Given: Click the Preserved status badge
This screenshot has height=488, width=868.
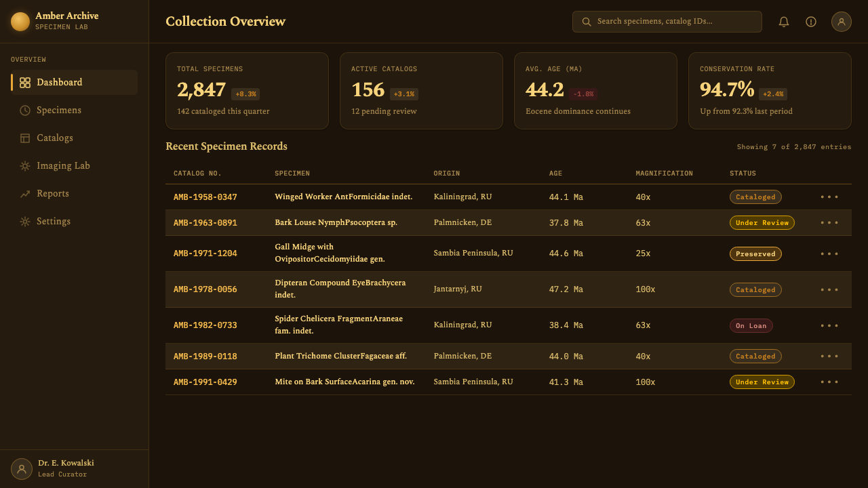Looking at the screenshot, I should pos(755,254).
